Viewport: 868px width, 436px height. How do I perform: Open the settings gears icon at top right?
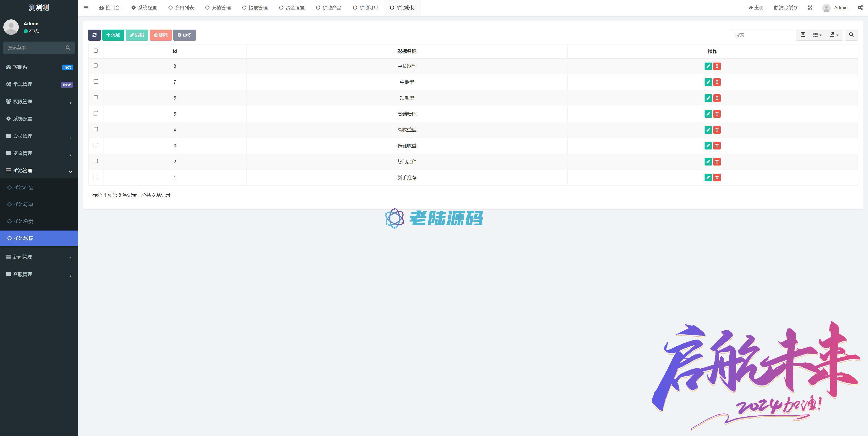(860, 7)
